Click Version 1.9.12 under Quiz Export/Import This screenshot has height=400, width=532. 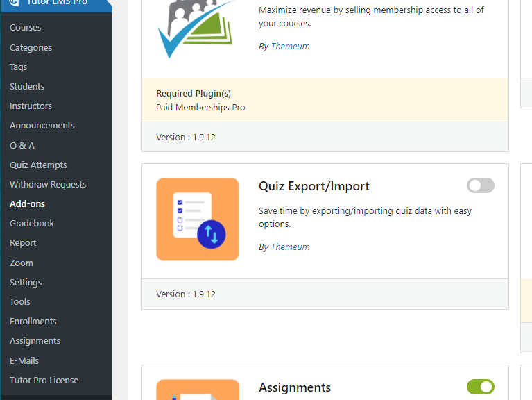click(186, 294)
